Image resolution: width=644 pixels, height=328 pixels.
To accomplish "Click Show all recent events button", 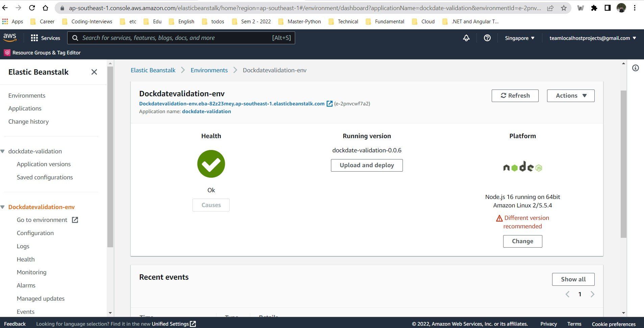I will pos(573,279).
